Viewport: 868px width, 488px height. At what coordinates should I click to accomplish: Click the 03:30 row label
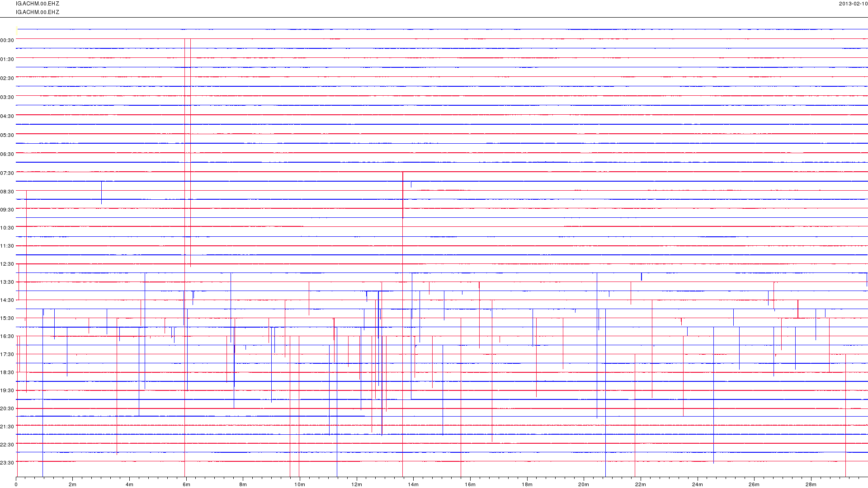click(7, 97)
